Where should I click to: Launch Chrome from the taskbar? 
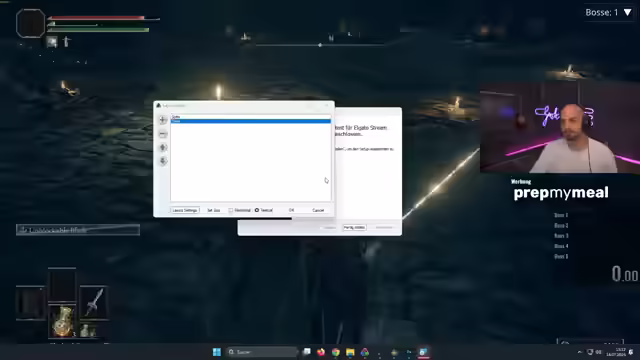coord(336,352)
